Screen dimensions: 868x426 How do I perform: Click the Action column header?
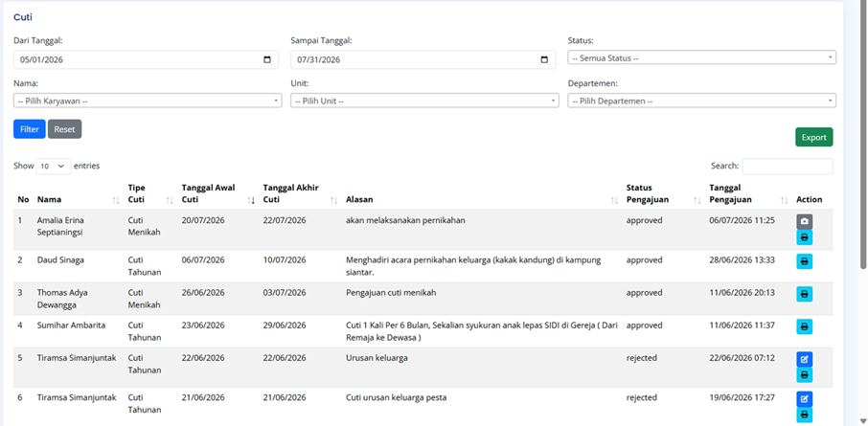(810, 199)
